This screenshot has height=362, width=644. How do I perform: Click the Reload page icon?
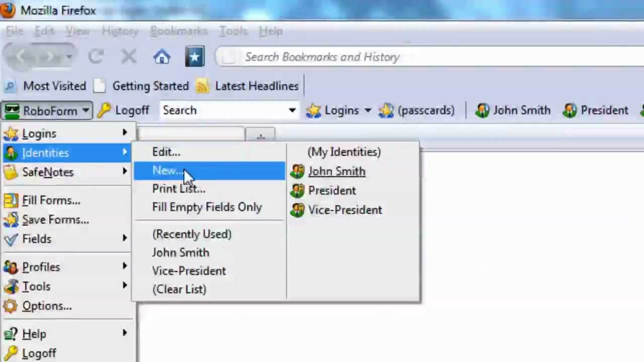coord(96,56)
